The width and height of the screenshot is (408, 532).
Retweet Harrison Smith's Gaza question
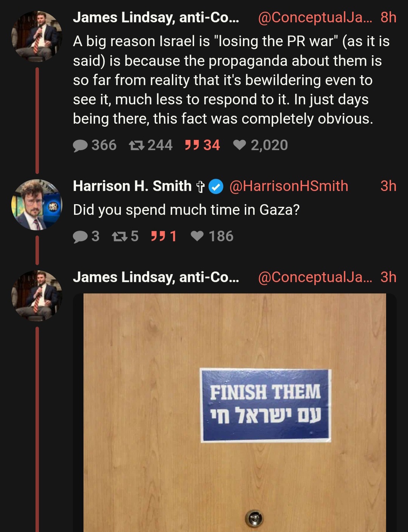click(x=125, y=236)
